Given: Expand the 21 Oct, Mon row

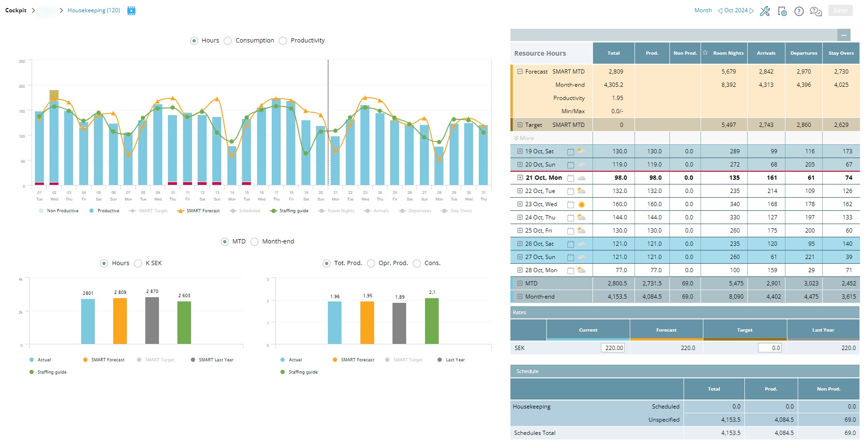Looking at the screenshot, I should point(520,178).
